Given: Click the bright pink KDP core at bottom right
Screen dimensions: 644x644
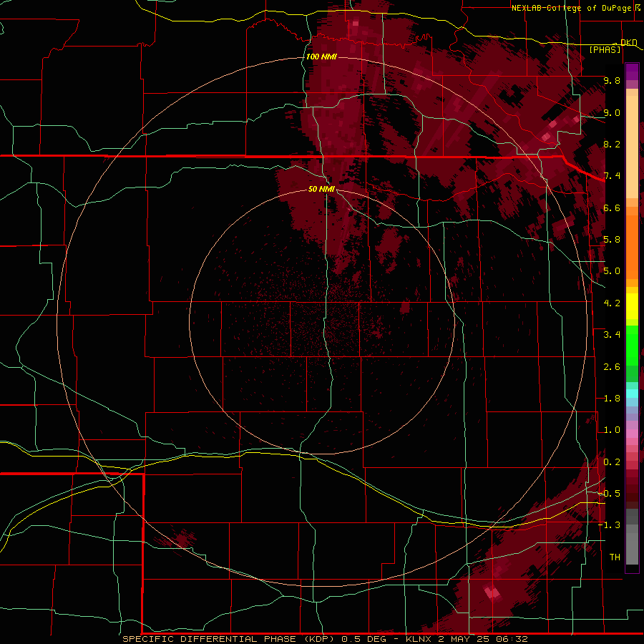Looking at the screenshot, I should tap(492, 592).
